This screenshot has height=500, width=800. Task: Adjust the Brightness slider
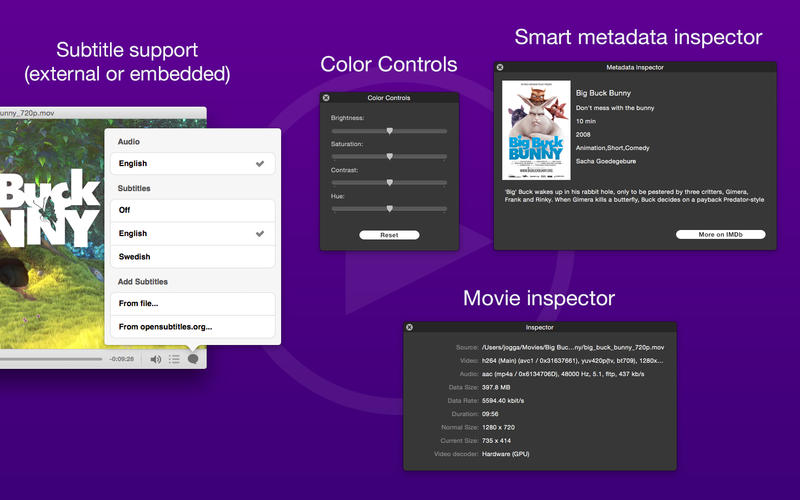[x=389, y=131]
